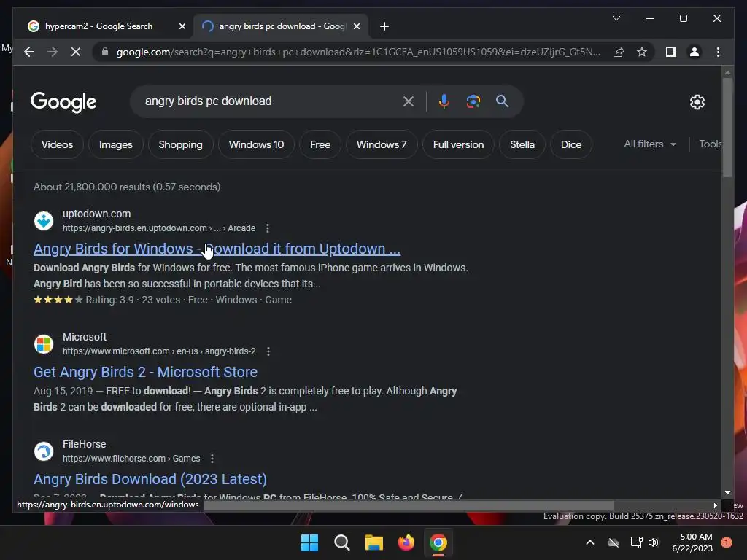Close the angry birds pc download tab
This screenshot has width=747, height=560.
[356, 26]
